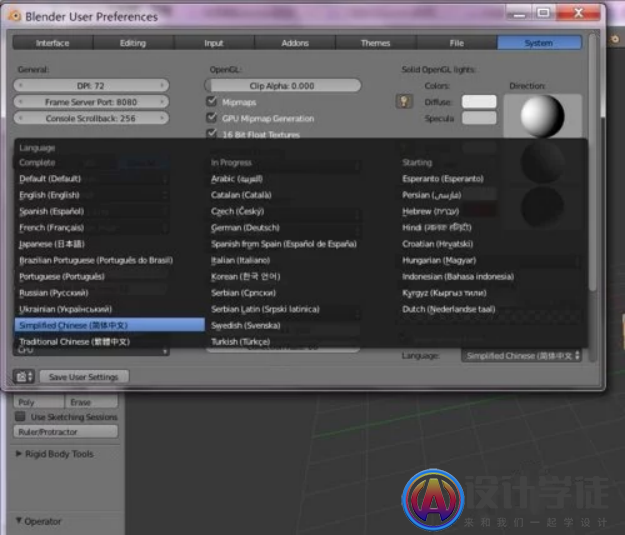The image size is (625, 535).
Task: Click the Clip Alpha slider
Action: 283,86
